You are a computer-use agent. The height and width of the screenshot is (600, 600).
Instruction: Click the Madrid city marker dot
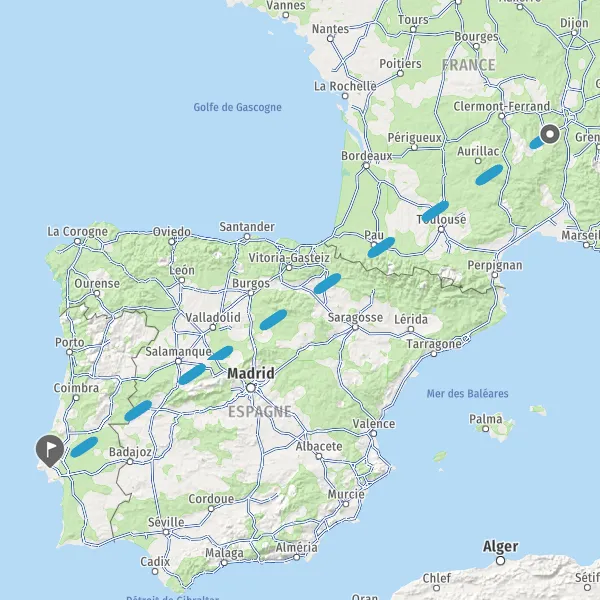point(251,388)
